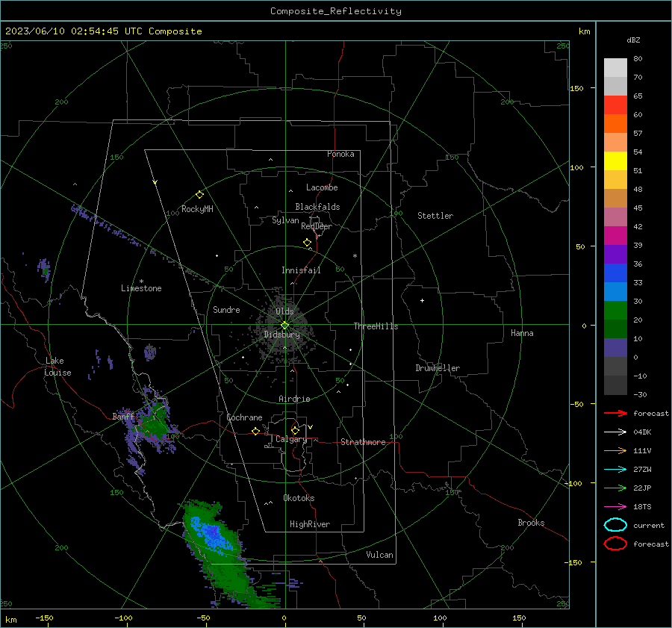
Task: Select the white 04DK arrow legend entry
Action: click(x=615, y=432)
